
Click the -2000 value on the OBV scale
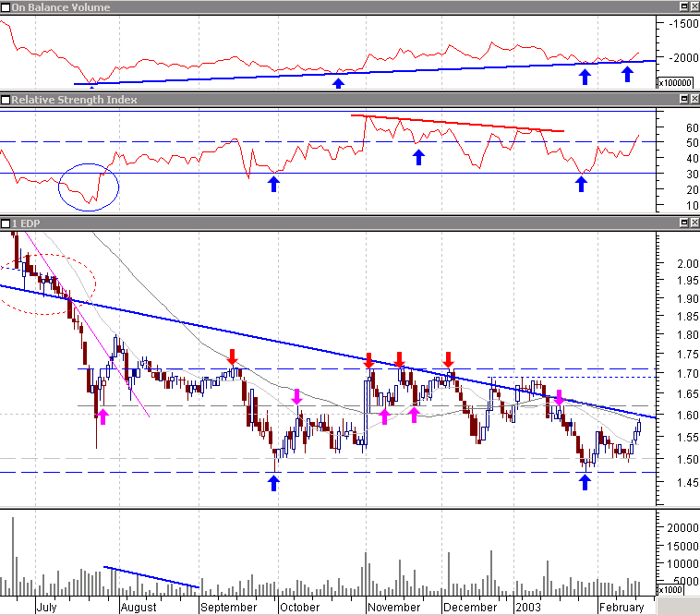[683, 57]
